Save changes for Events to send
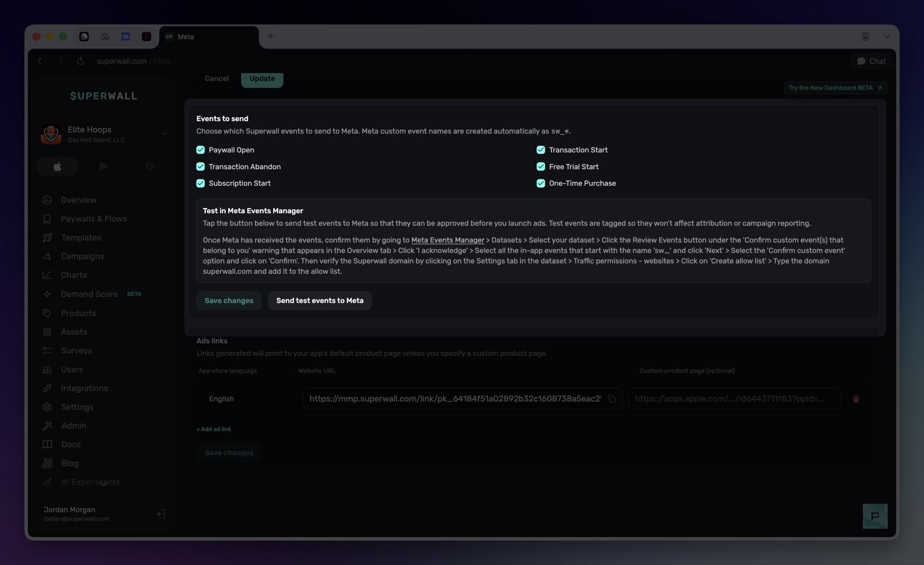The image size is (924, 565). click(x=229, y=301)
